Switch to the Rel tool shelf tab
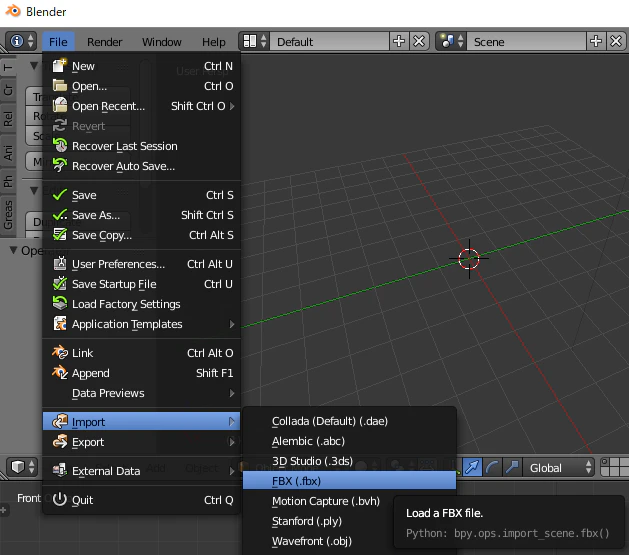629x555 pixels. tap(8, 119)
